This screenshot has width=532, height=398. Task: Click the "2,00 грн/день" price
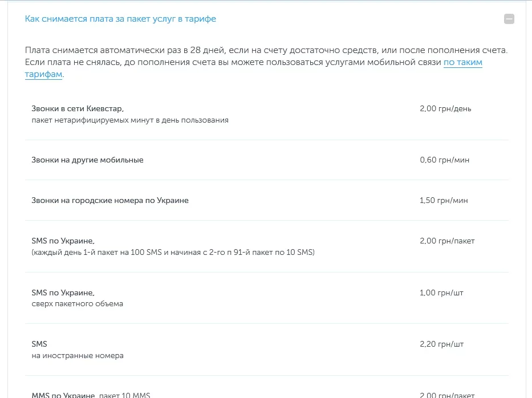(445, 108)
